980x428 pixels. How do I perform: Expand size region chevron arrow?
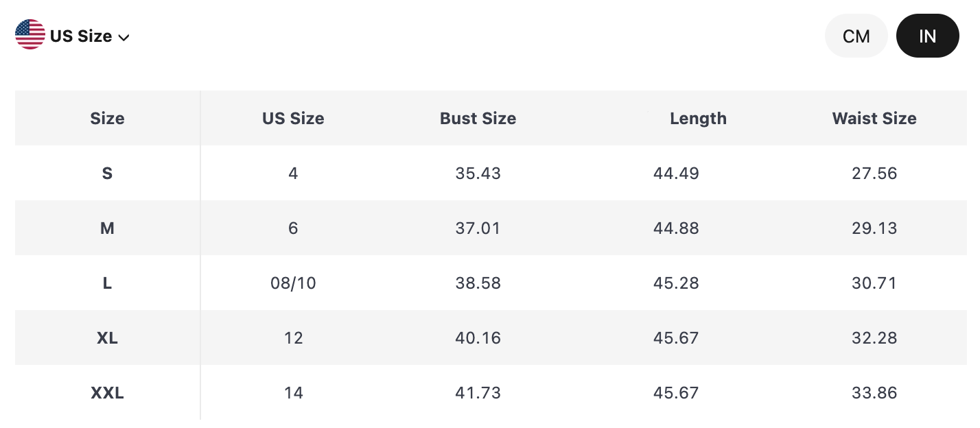(x=124, y=37)
